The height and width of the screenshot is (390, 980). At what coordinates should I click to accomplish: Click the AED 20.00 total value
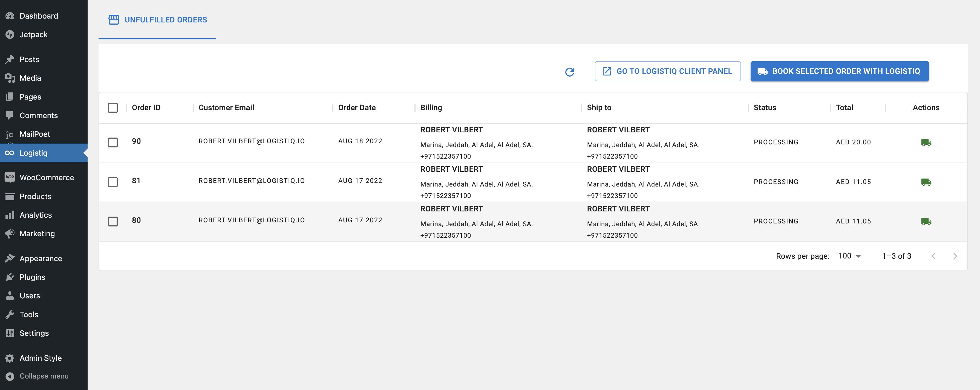point(853,142)
